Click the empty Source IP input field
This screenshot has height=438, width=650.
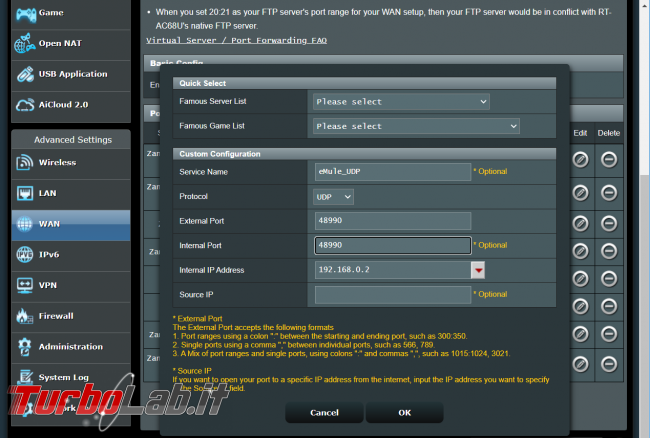coord(393,295)
